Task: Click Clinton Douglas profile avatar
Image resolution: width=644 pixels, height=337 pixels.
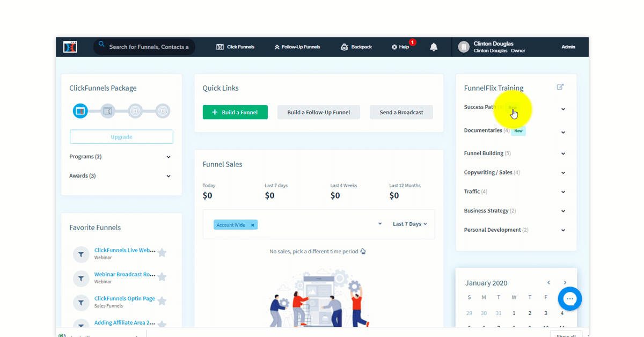Action: pos(464,47)
